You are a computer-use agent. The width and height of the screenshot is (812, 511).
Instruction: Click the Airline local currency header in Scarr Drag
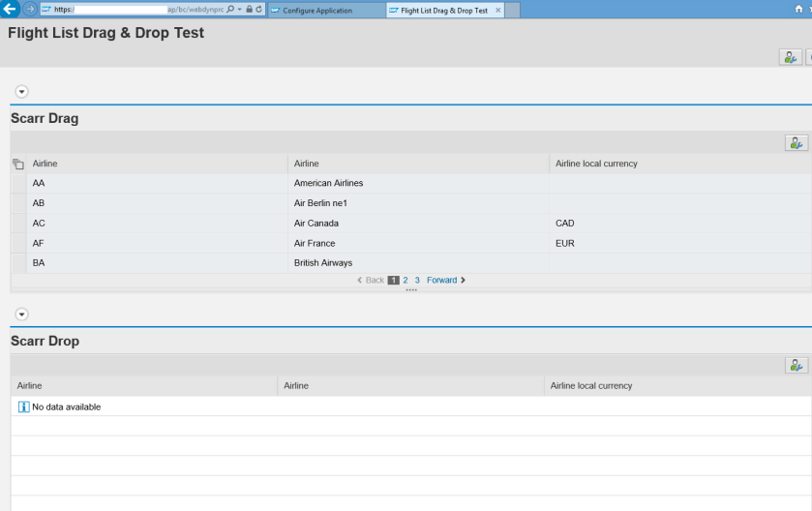[x=596, y=164]
